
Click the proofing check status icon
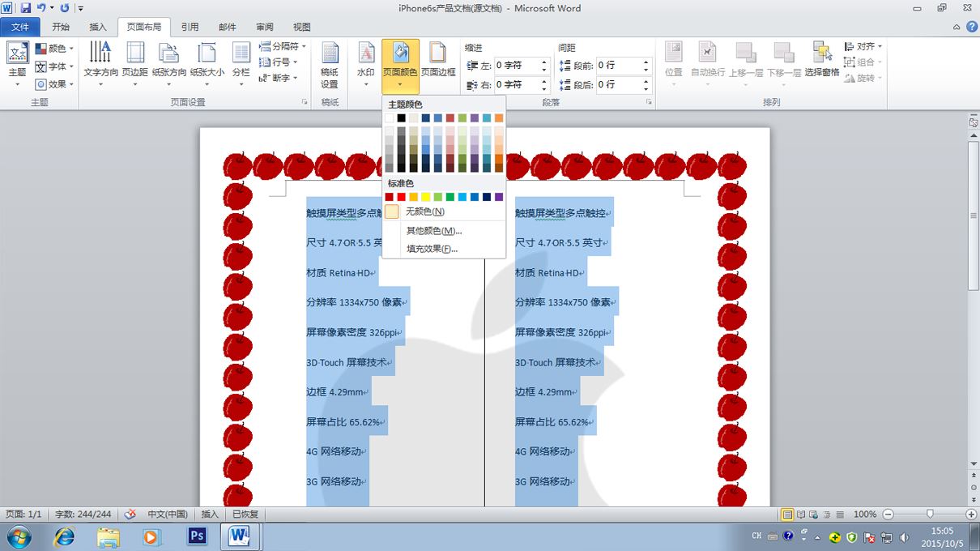pyautogui.click(x=130, y=515)
